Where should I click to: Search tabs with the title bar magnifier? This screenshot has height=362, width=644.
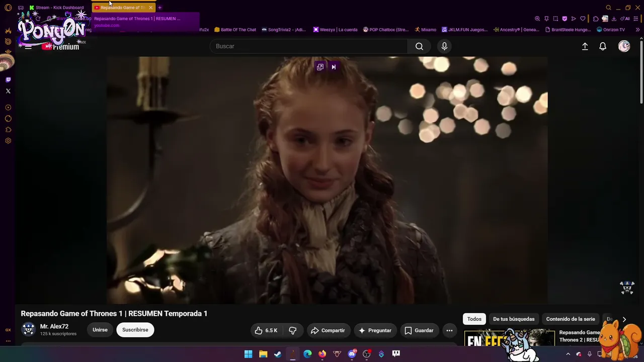(x=608, y=8)
